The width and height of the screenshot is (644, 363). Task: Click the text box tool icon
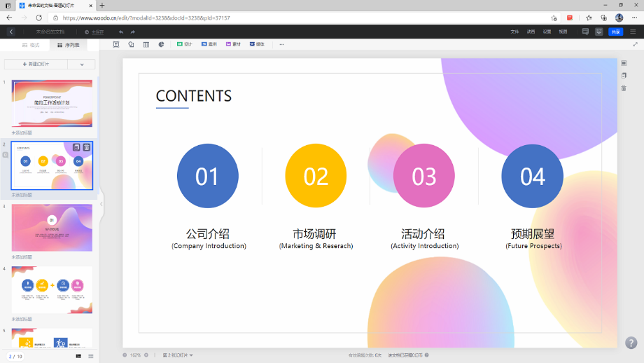click(116, 44)
